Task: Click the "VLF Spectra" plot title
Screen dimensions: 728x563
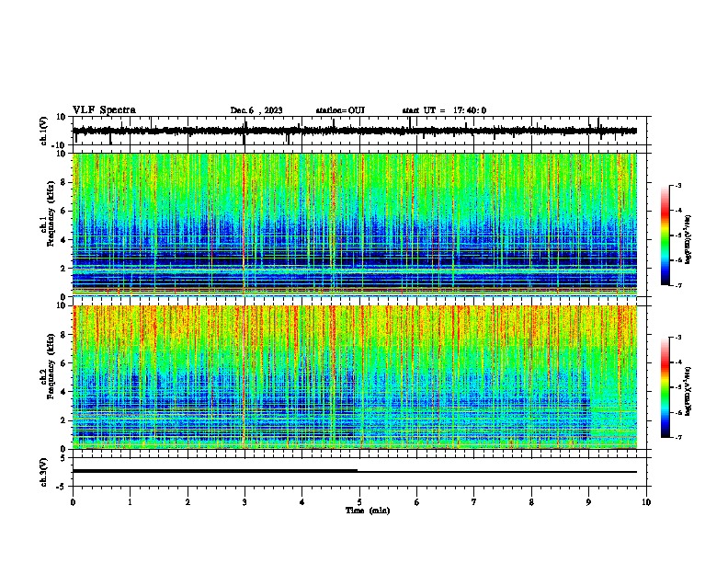Action: point(104,110)
